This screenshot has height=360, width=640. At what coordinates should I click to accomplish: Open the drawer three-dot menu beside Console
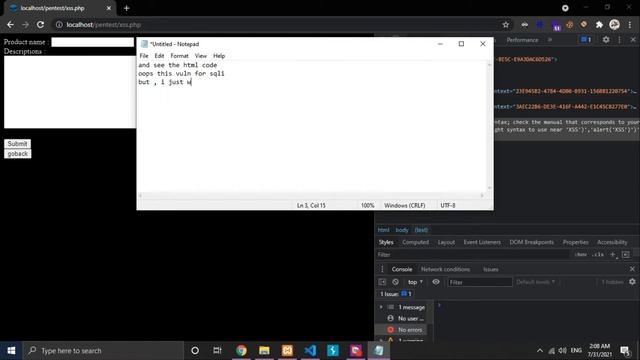[382, 269]
